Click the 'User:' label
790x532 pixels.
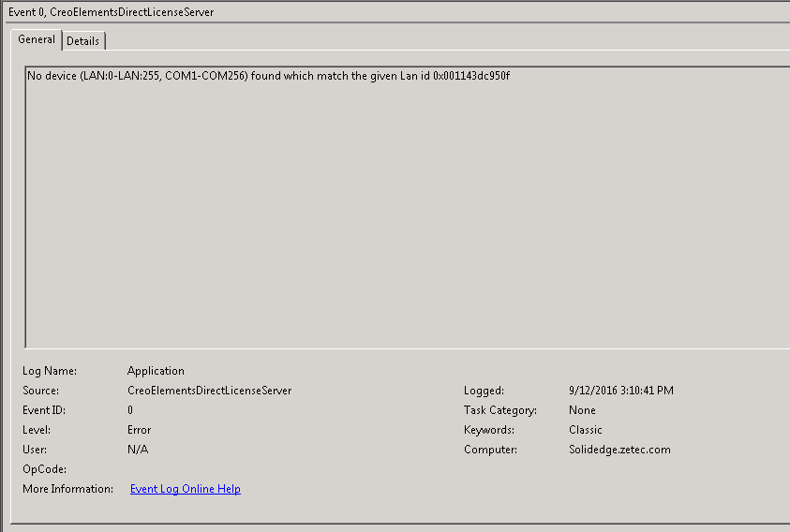pyautogui.click(x=35, y=450)
